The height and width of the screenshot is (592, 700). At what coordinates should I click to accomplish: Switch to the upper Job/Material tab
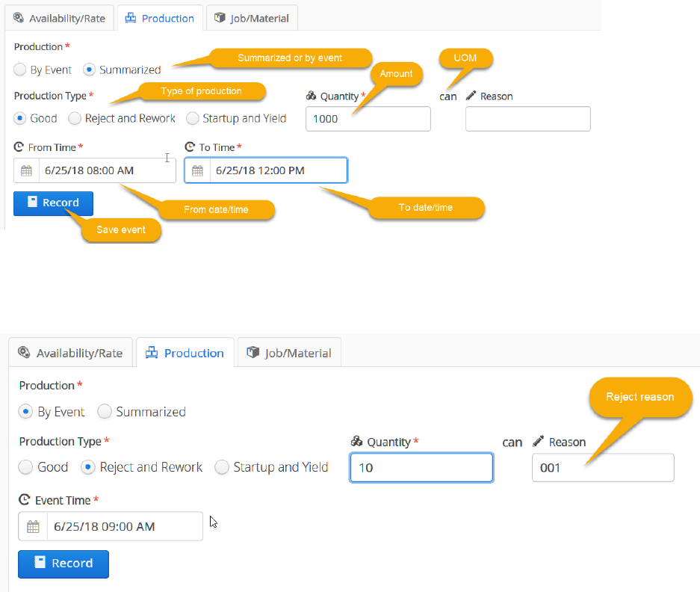click(252, 18)
